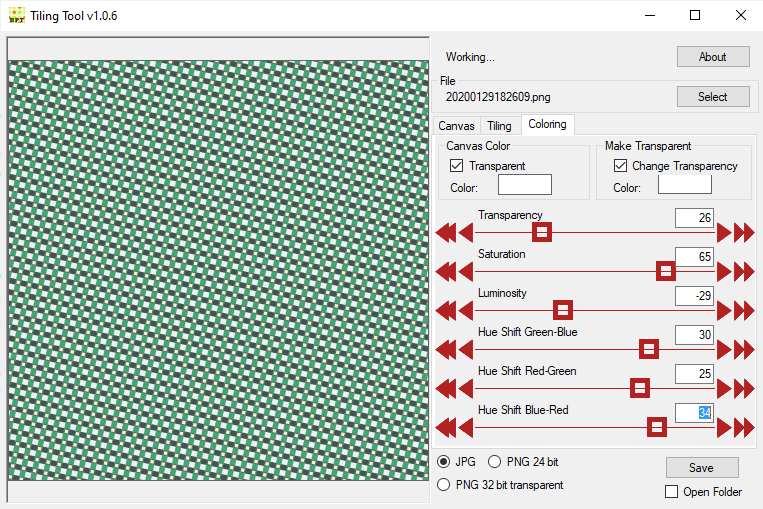Viewport: 763px width, 509px height.
Task: Pick the Canvas Color swatch
Action: tap(525, 184)
